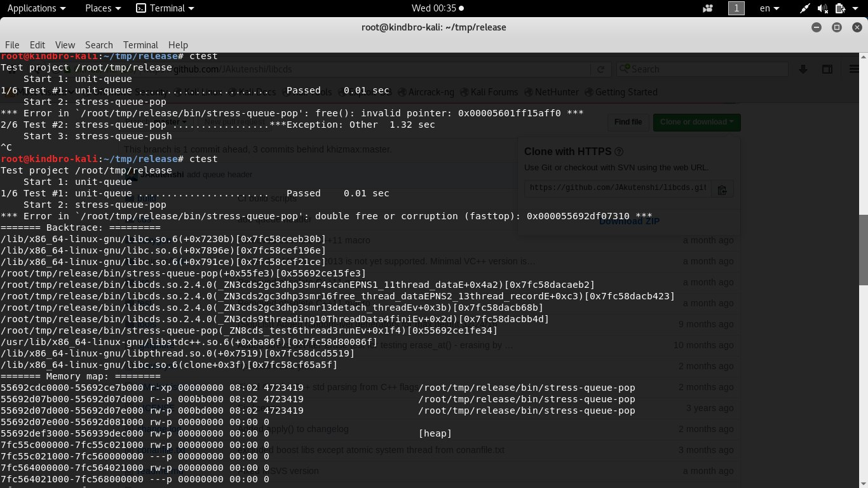Click the 'rw-p 000bd000' memory map row
The image size is (868, 488).
click(x=318, y=410)
